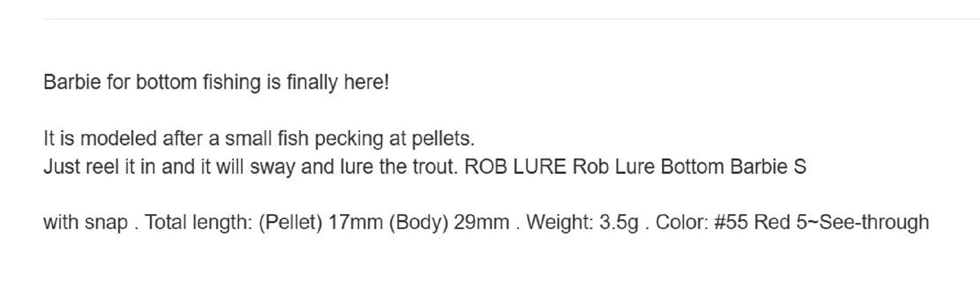980x296 pixels.
Task: Click the "with snap" text
Action: [85, 223]
